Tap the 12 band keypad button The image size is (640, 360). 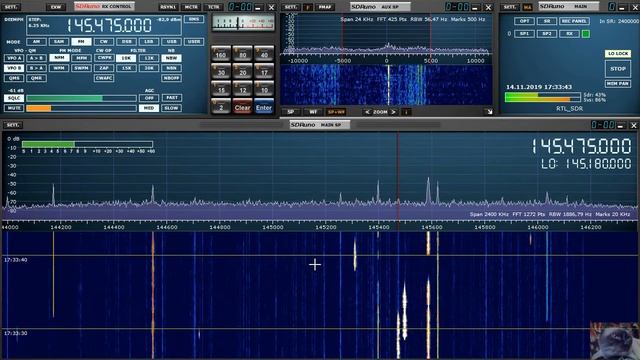242,89
